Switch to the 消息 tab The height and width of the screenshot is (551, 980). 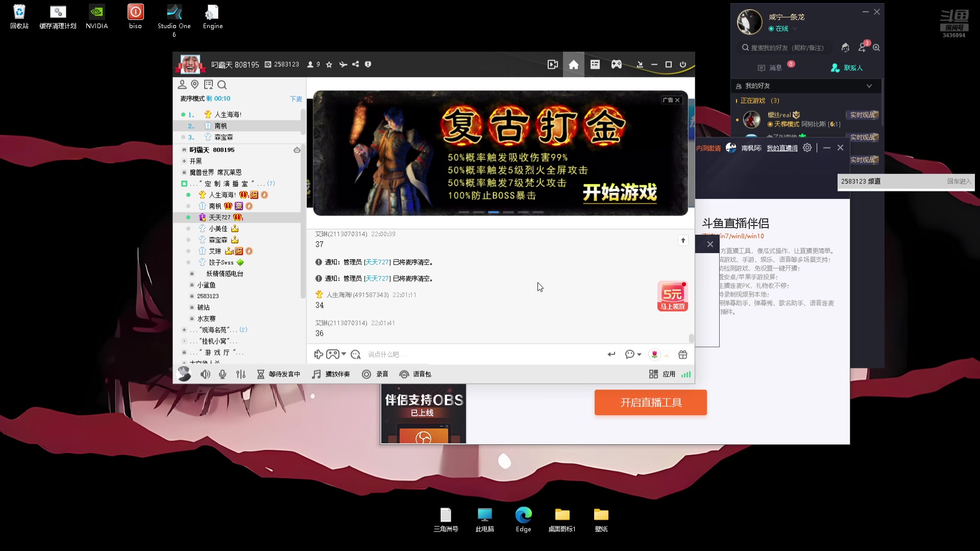click(770, 68)
